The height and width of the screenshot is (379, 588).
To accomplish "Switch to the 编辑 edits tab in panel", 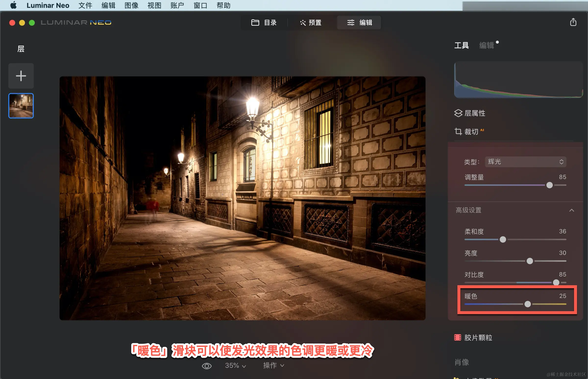I will [486, 45].
